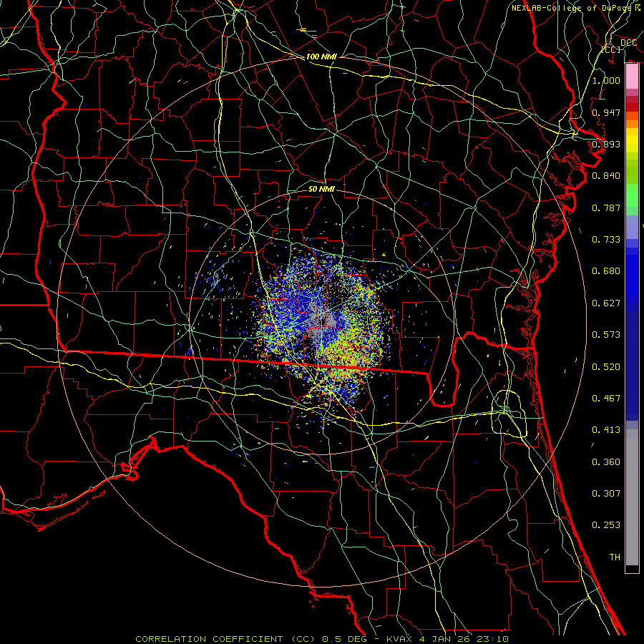The height and width of the screenshot is (644, 644).
Task: Click the 0.520 legend value
Action: [606, 367]
